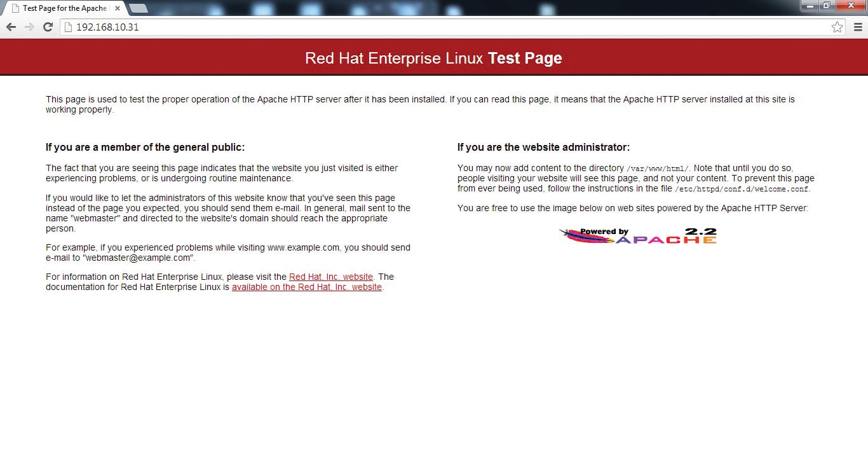
Task: Click the /etc/httpd/conf.d/welcome.conf file path
Action: coord(742,189)
